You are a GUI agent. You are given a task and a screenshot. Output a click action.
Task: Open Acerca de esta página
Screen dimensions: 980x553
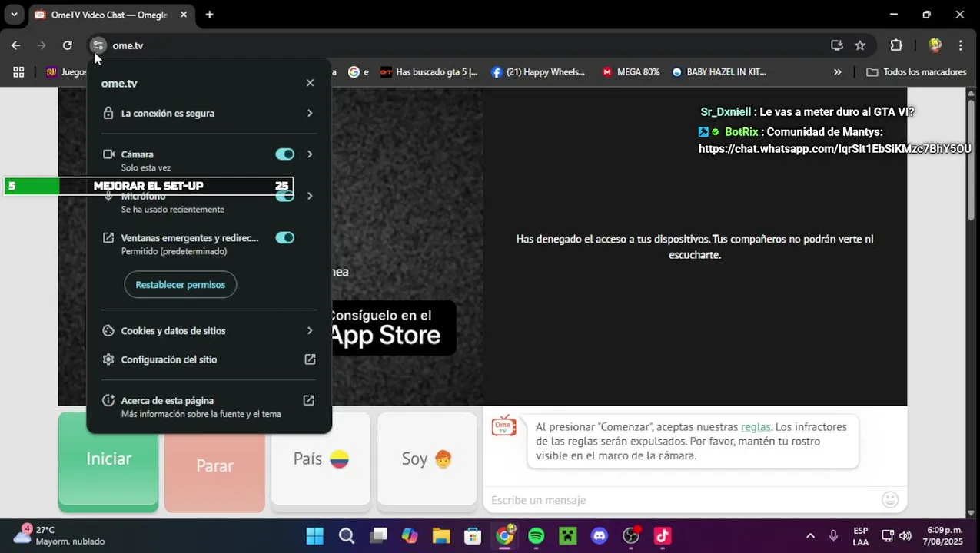(208, 406)
